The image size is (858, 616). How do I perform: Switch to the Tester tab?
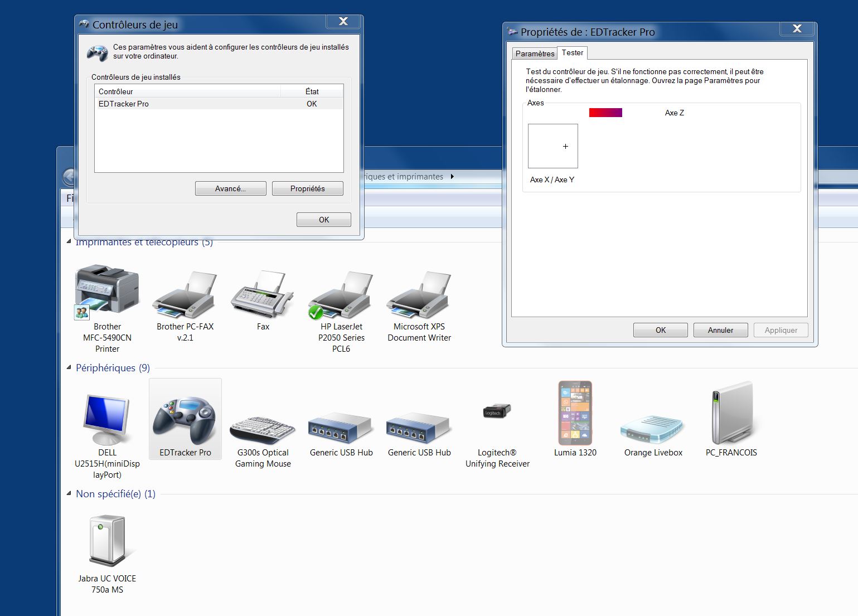click(573, 52)
